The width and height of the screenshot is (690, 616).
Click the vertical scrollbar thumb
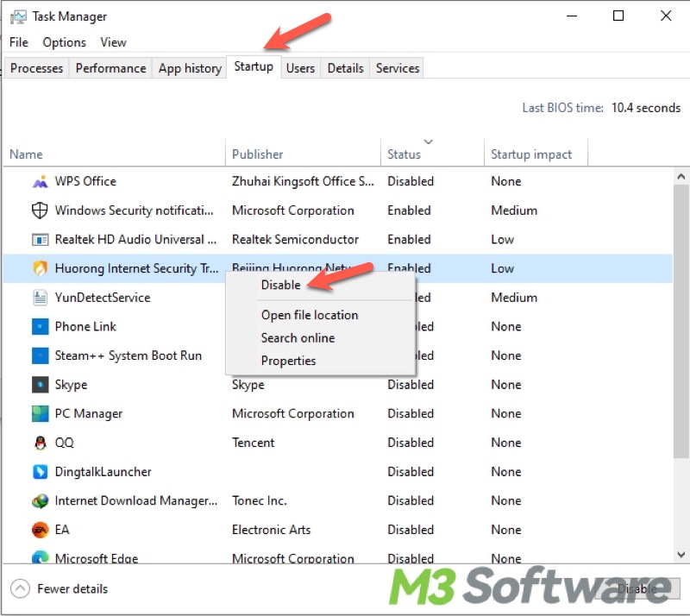tap(681, 322)
